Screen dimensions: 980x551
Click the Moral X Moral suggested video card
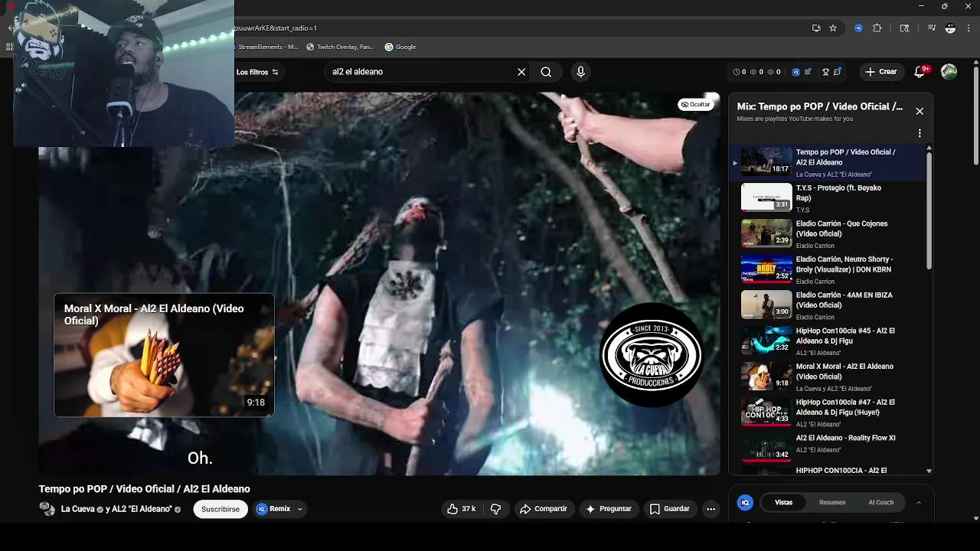164,355
